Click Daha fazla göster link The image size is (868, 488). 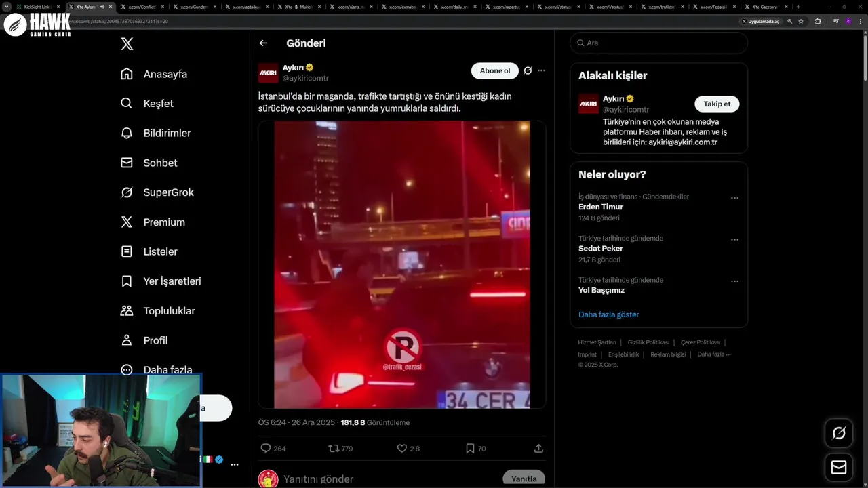(608, 314)
